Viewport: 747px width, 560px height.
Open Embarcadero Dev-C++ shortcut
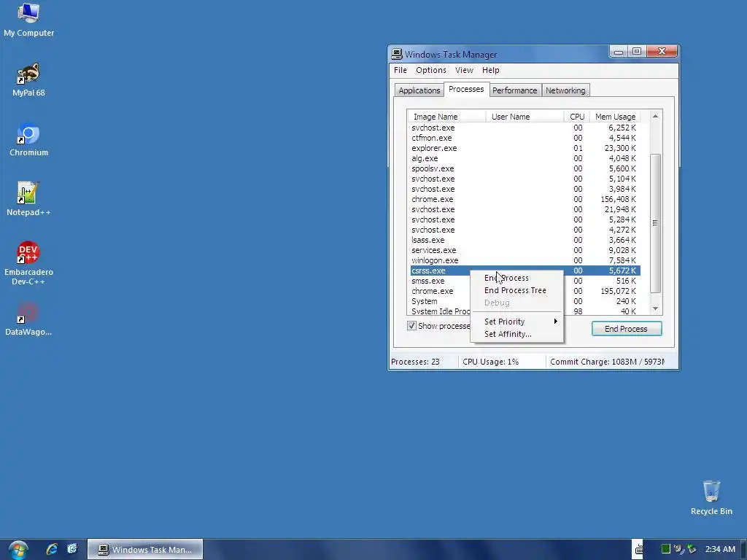click(x=28, y=263)
